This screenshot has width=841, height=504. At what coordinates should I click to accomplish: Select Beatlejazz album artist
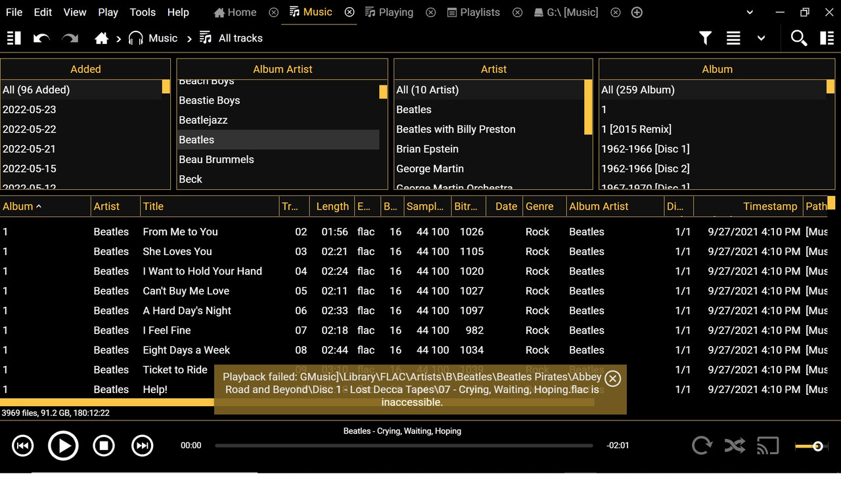click(x=279, y=120)
